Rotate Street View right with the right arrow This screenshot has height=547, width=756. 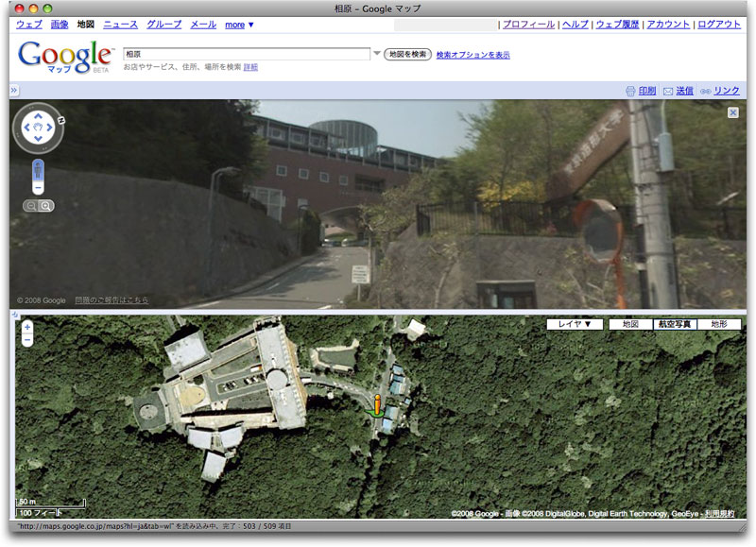(49, 128)
